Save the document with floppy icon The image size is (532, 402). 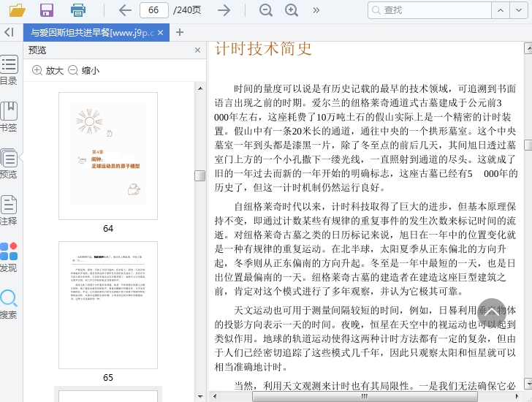47,10
